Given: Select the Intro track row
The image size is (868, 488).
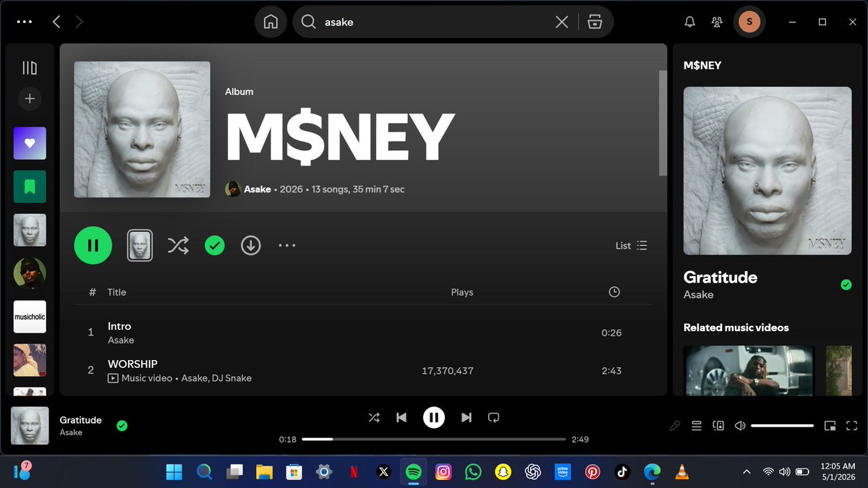Looking at the screenshot, I should click(x=363, y=333).
